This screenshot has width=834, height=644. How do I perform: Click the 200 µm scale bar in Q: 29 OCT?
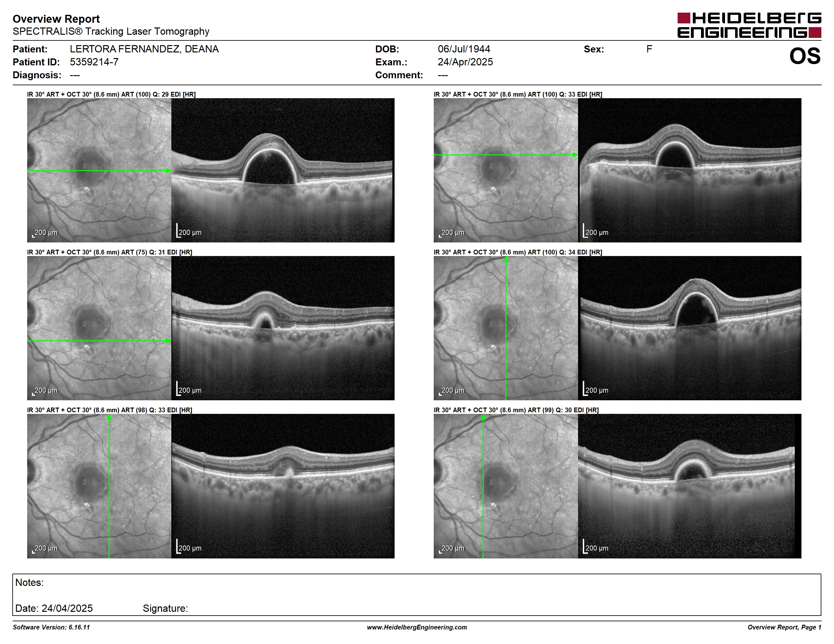tap(189, 231)
